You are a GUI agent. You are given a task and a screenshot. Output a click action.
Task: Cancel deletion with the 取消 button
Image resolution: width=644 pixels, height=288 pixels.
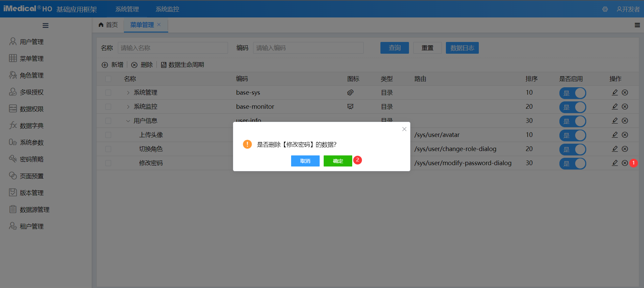[305, 161]
